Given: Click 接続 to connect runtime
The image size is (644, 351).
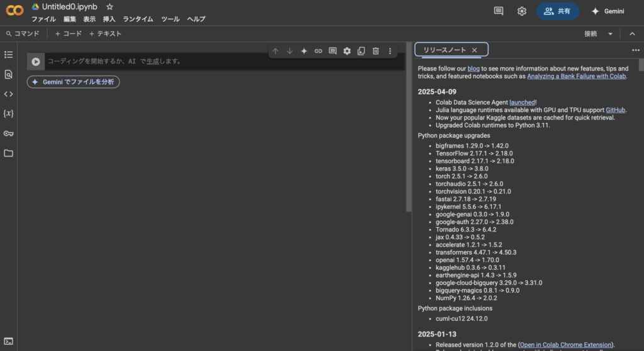Looking at the screenshot, I should [x=591, y=34].
